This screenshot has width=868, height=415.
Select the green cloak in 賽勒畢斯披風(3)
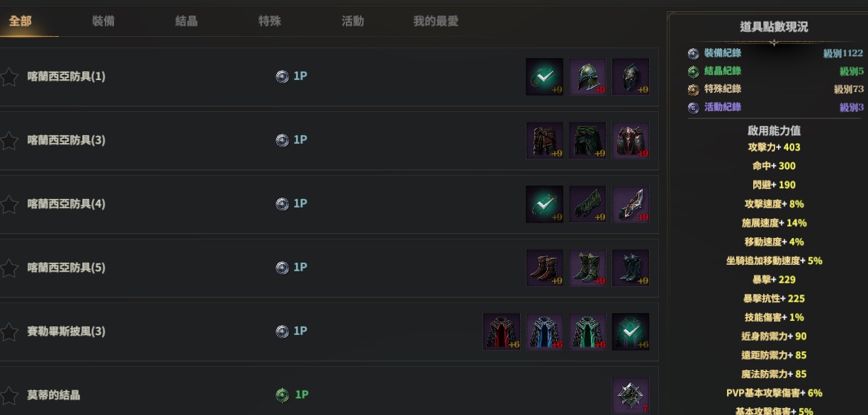(x=587, y=331)
